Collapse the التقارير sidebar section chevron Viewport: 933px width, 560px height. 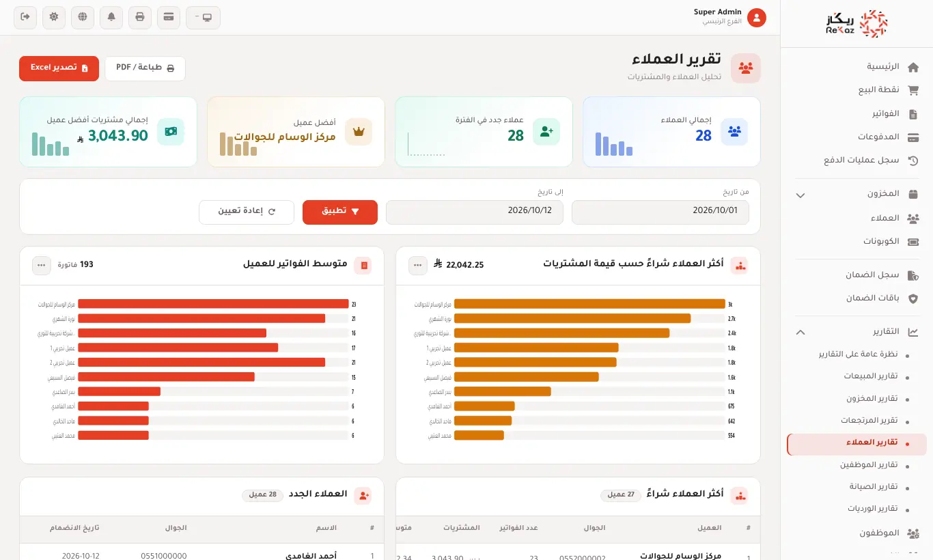click(801, 332)
